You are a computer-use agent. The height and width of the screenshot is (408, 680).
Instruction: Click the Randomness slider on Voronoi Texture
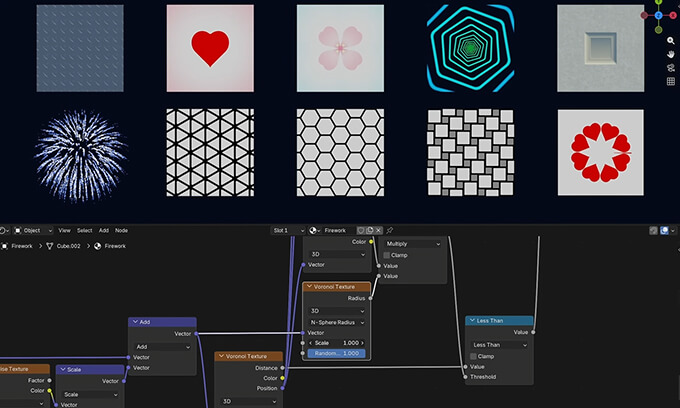click(x=336, y=353)
